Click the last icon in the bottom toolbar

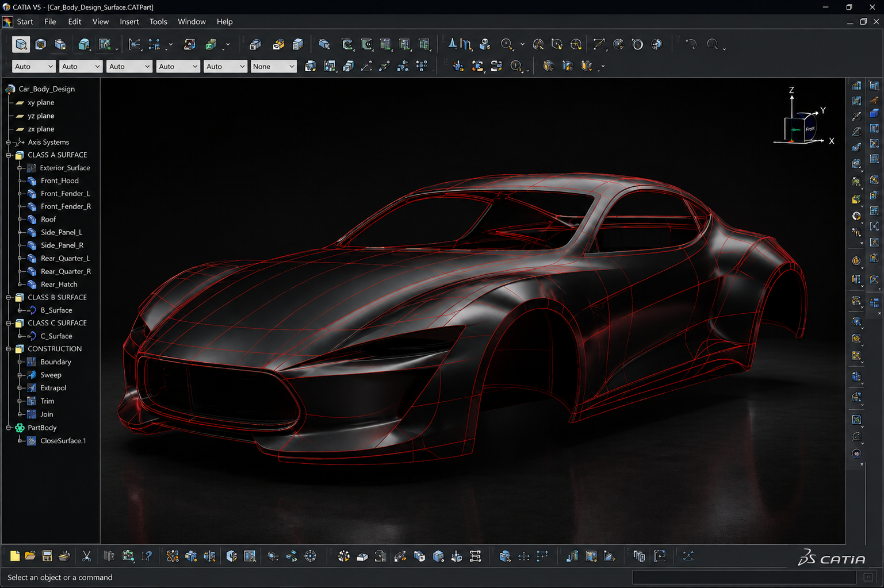point(688,556)
